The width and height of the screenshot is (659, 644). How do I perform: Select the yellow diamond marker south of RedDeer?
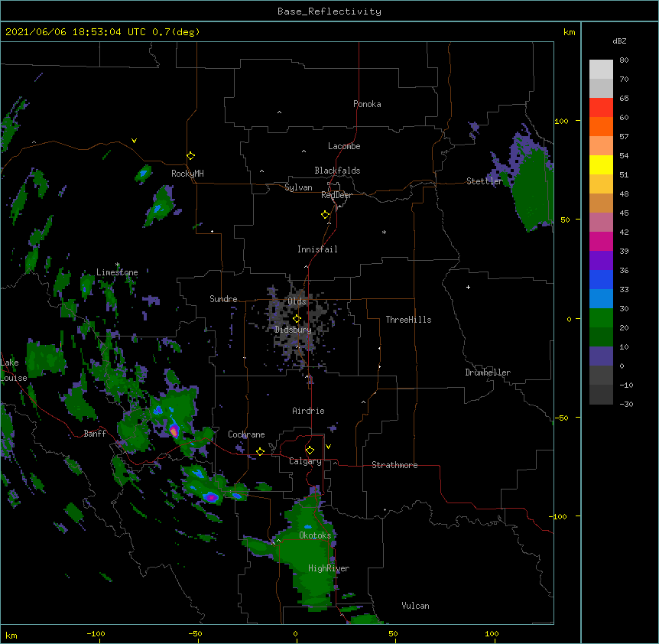point(326,215)
